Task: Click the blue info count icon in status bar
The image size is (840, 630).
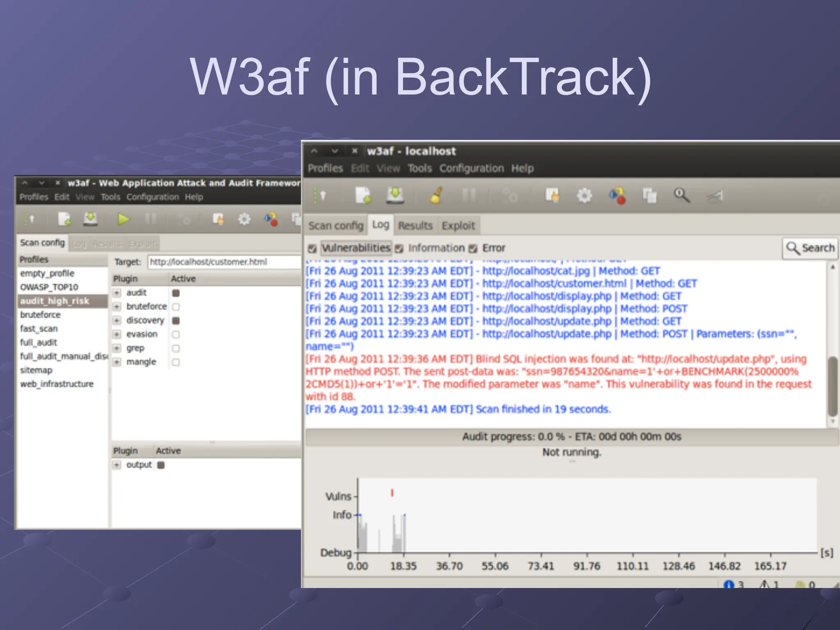Action: (728, 584)
